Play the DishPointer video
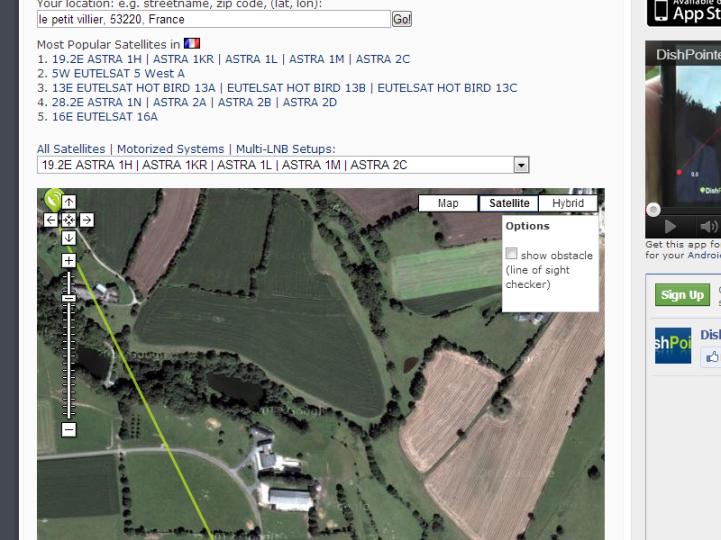The width and height of the screenshot is (721, 540). [670, 226]
